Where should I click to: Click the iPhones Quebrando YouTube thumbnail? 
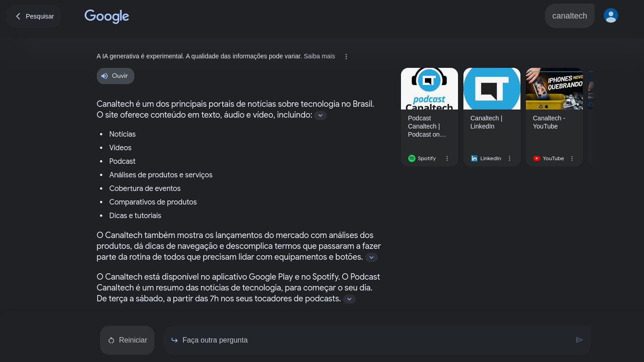(554, 89)
